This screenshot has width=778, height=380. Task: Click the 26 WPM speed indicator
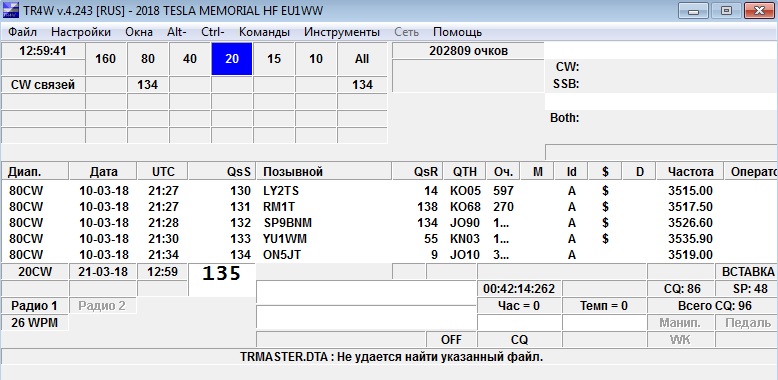pyautogui.click(x=35, y=322)
